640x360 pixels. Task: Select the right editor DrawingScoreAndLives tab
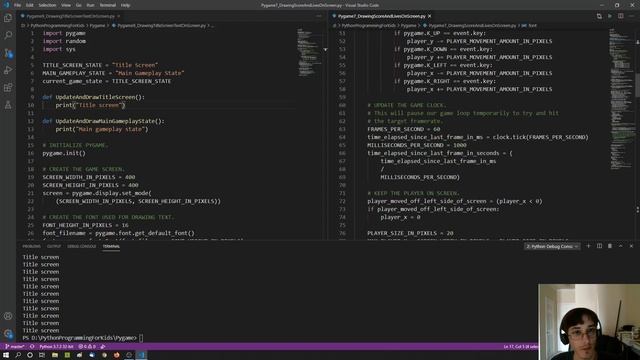(382, 16)
